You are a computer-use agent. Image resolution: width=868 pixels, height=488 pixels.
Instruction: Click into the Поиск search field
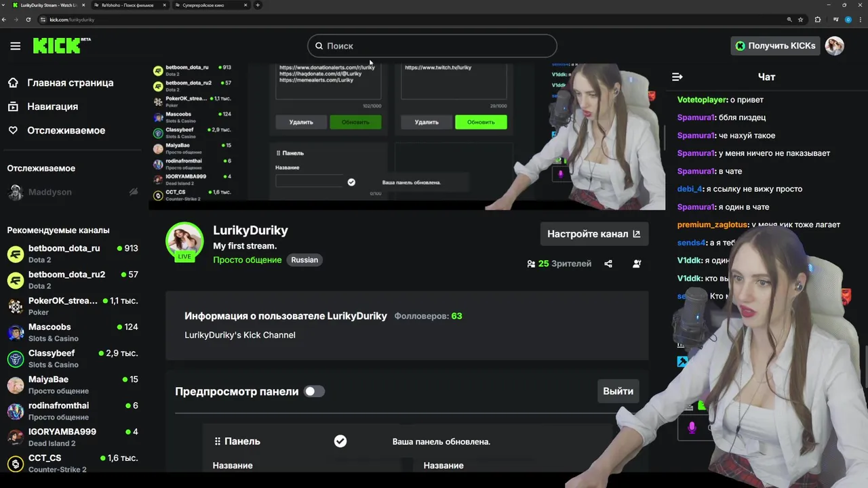[x=432, y=46]
